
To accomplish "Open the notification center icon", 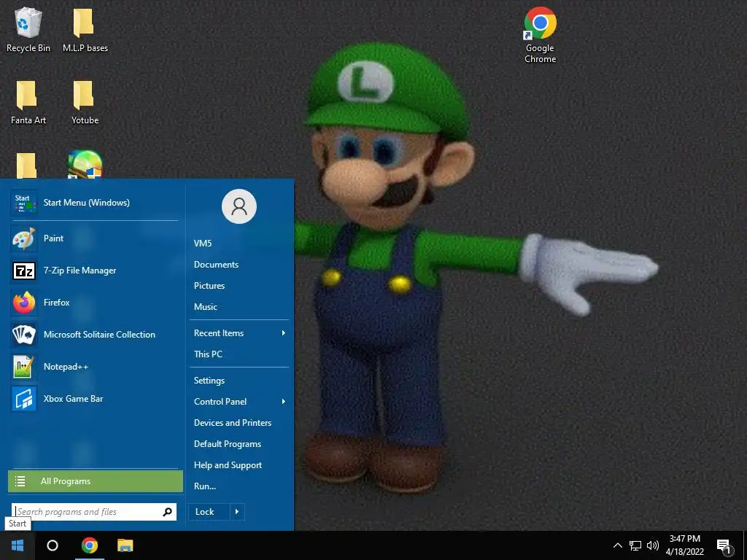I will (x=724, y=546).
